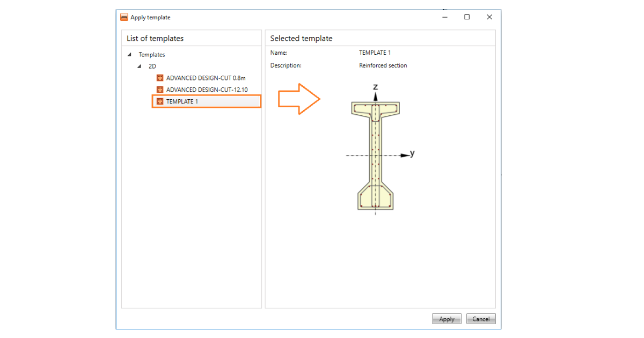Click the Apply template window icon
The width and height of the screenshot is (644, 338).
tap(124, 17)
